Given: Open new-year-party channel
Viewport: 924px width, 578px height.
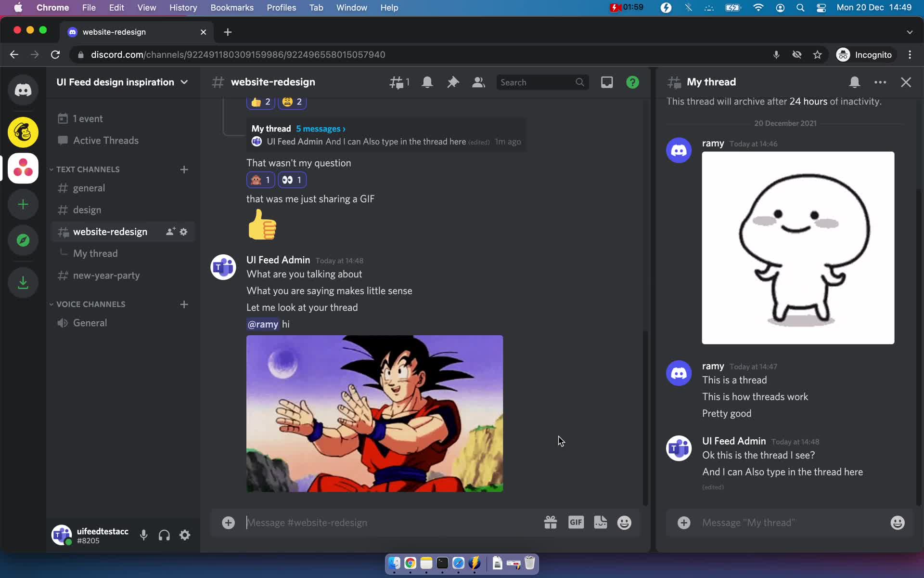Looking at the screenshot, I should tap(123, 276).
